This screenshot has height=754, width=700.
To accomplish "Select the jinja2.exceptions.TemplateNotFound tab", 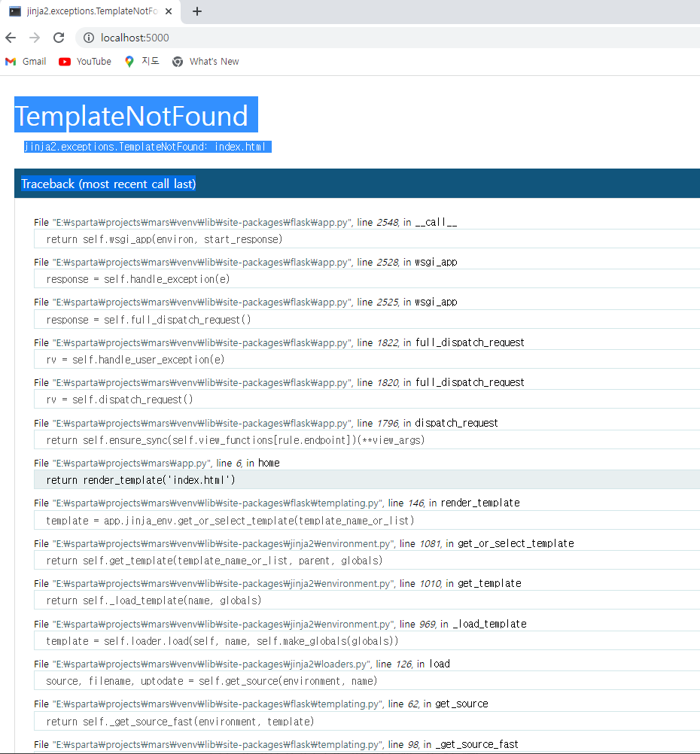I will (90, 11).
